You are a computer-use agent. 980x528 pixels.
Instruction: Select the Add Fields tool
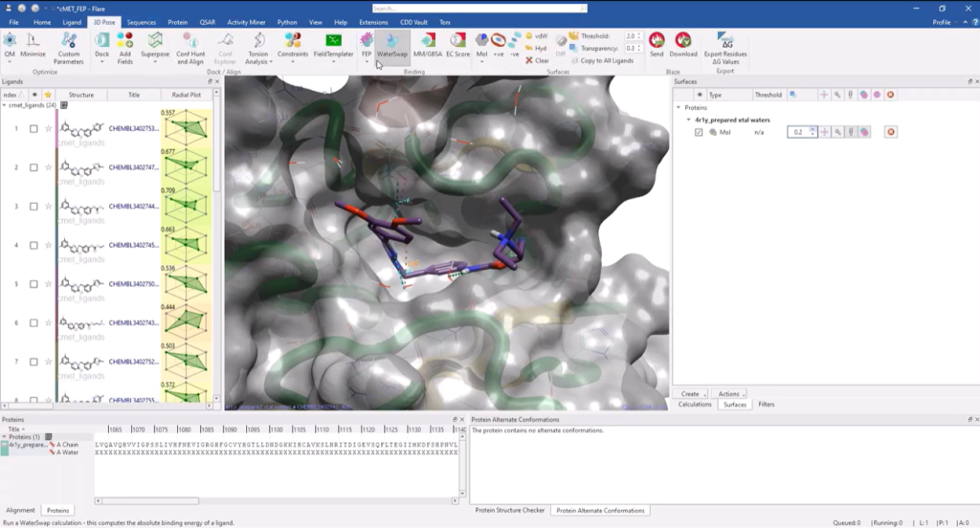(125, 48)
